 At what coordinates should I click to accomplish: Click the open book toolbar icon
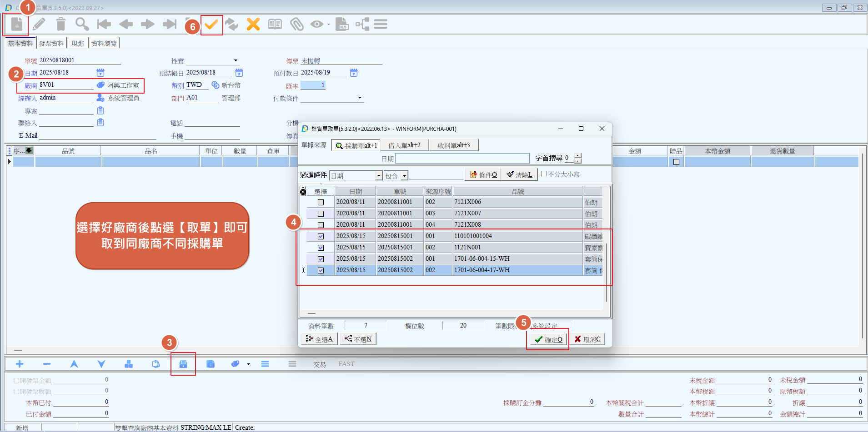coord(275,24)
